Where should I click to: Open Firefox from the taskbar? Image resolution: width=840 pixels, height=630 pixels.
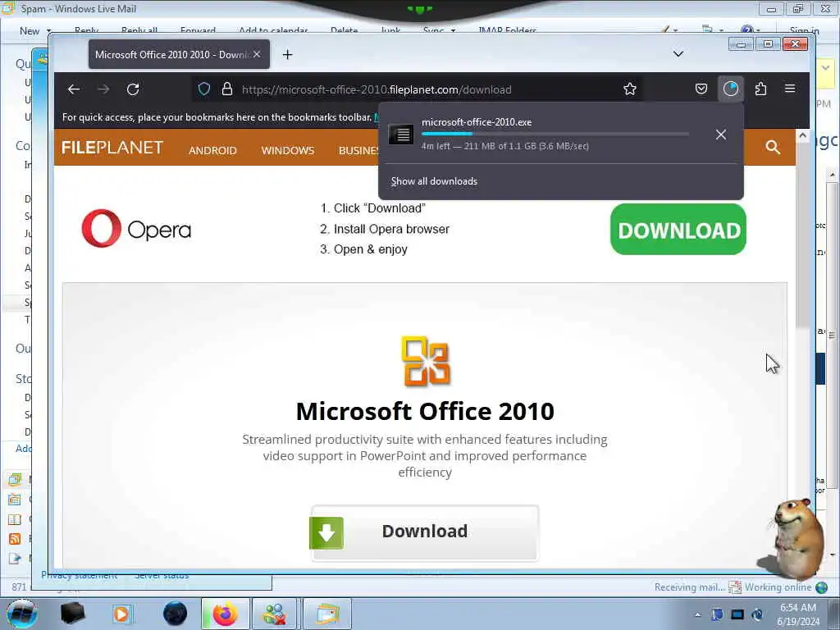pyautogui.click(x=225, y=614)
